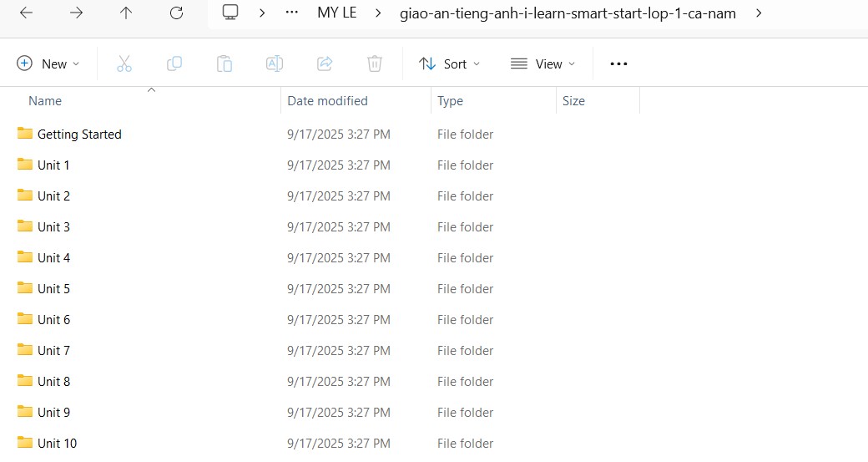Click the Forward navigation arrow
This screenshot has width=868, height=462.
click(76, 13)
